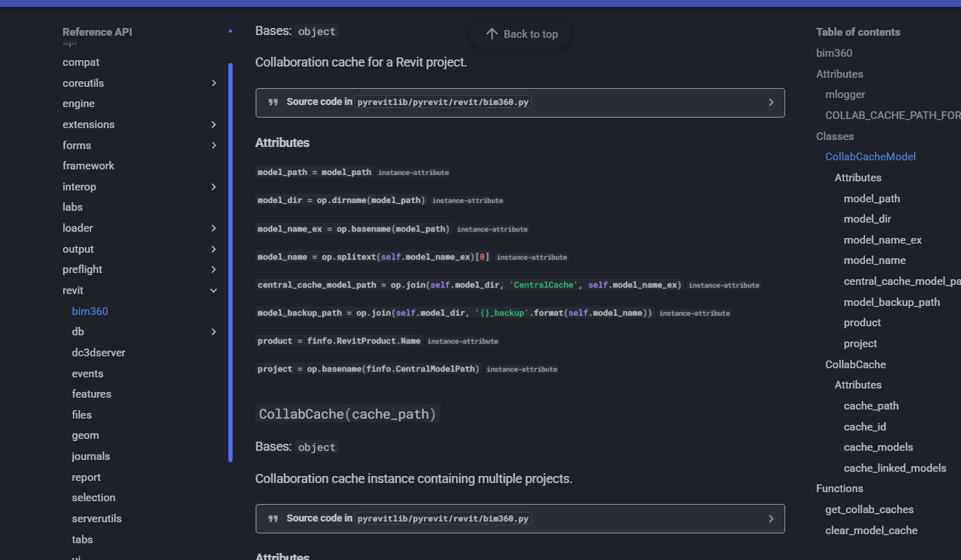Go to get_collab_caches in table of contents
The height and width of the screenshot is (560, 961).
869,510
